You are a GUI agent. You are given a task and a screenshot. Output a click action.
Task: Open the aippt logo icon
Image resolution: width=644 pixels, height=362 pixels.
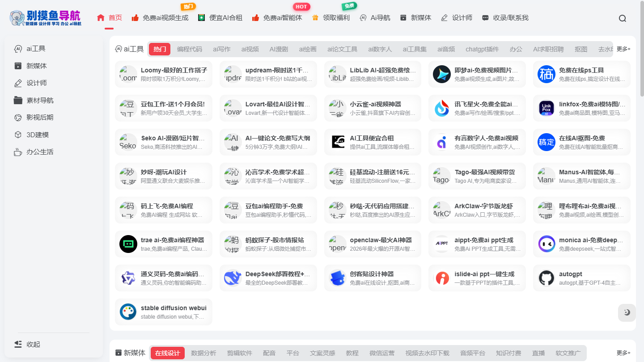click(x=442, y=244)
